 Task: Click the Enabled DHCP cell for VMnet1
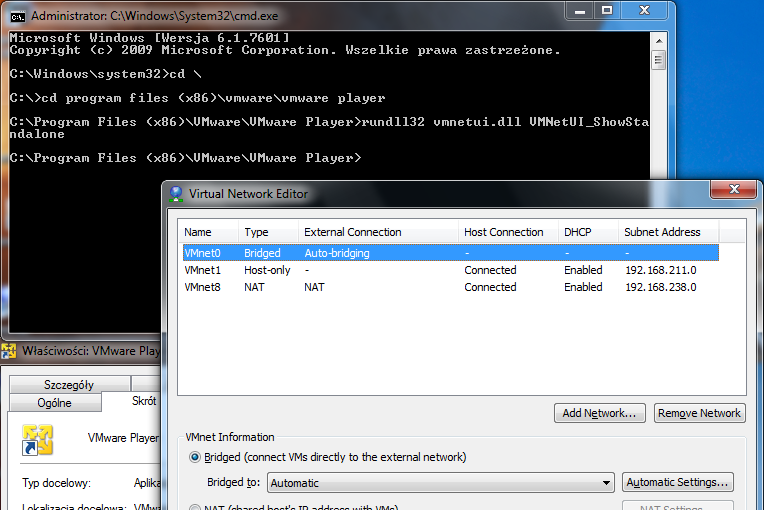583,270
